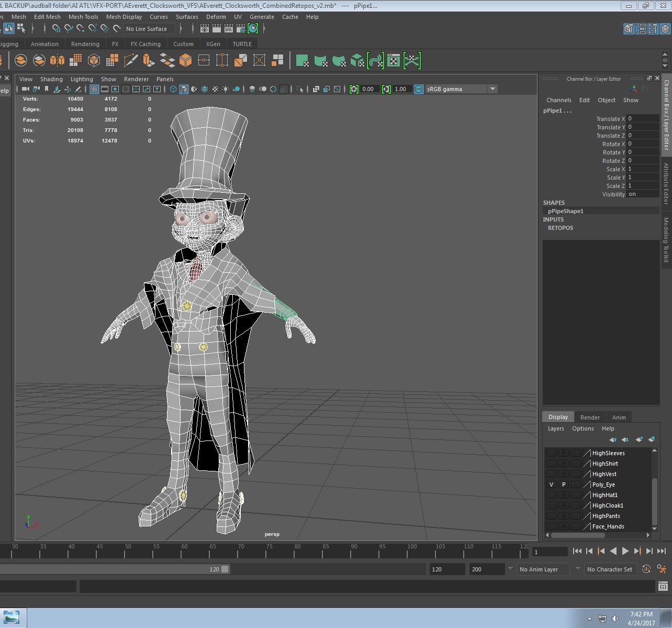
Task: Create a new empty display layer
Action: tap(639, 439)
